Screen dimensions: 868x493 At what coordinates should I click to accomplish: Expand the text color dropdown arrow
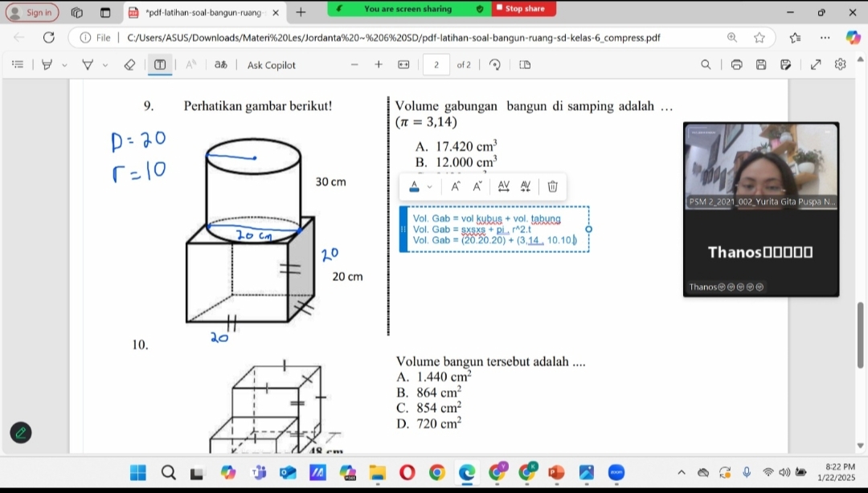pos(429,187)
